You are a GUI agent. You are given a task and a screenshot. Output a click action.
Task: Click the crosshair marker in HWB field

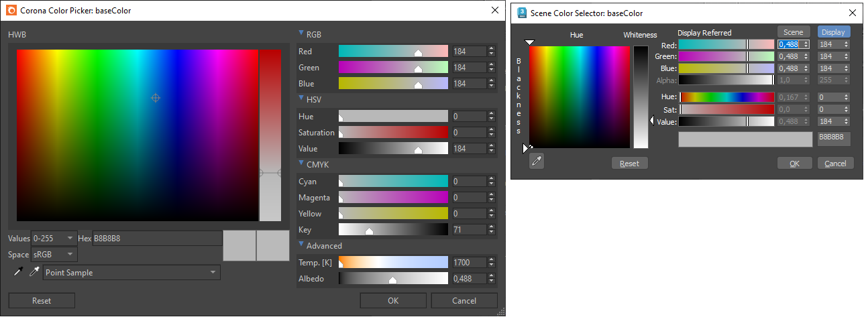[x=156, y=98]
